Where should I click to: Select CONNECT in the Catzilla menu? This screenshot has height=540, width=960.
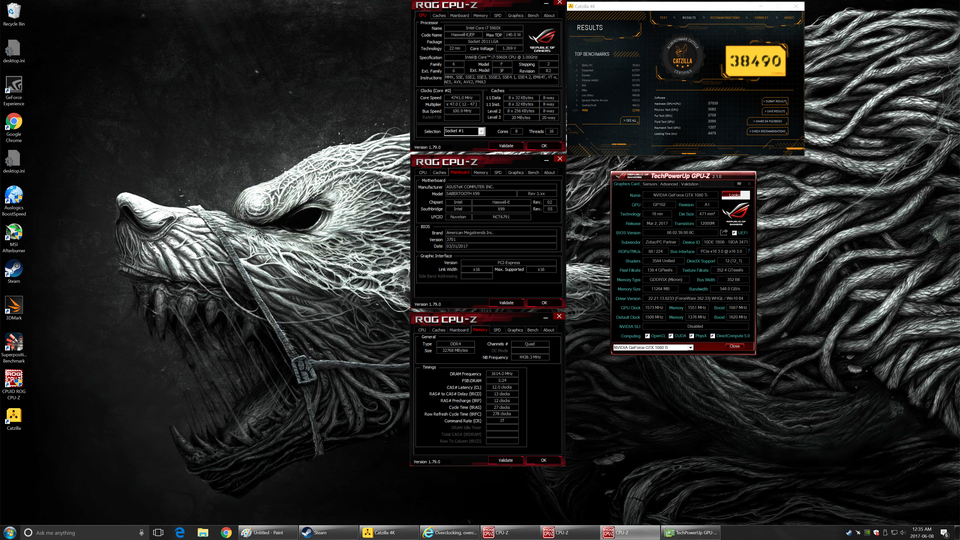coord(761,18)
